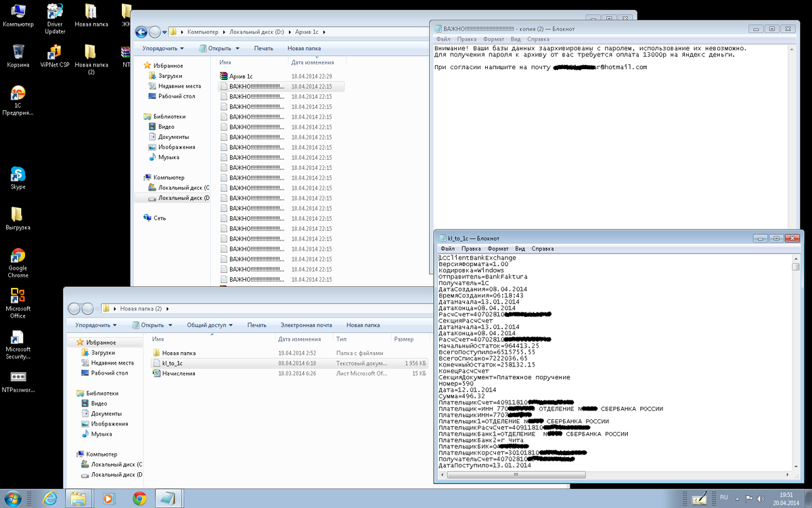Expand the Общий доступ dropdown
Image resolution: width=812 pixels, height=508 pixels.
coord(210,325)
